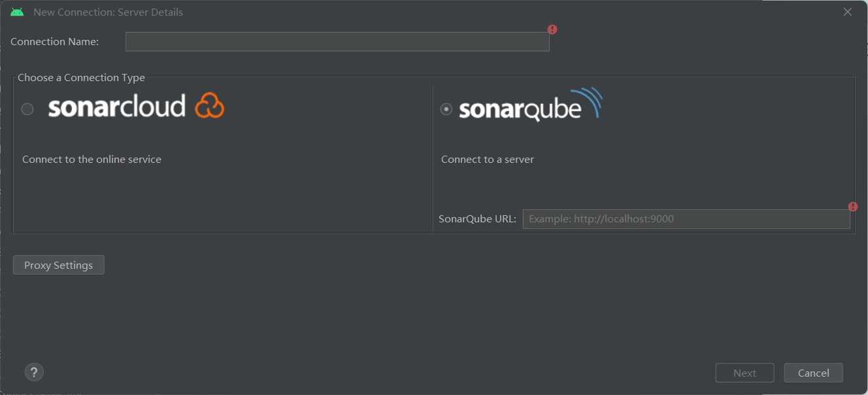Click the SonarQube URL input field
Screen dimensions: 868x395
click(686, 218)
